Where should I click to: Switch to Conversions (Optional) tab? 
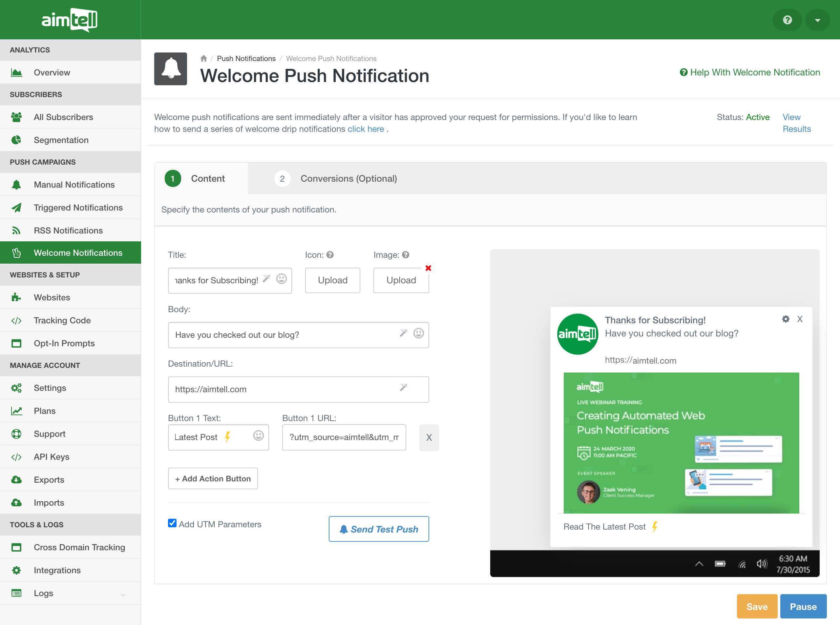[348, 179]
